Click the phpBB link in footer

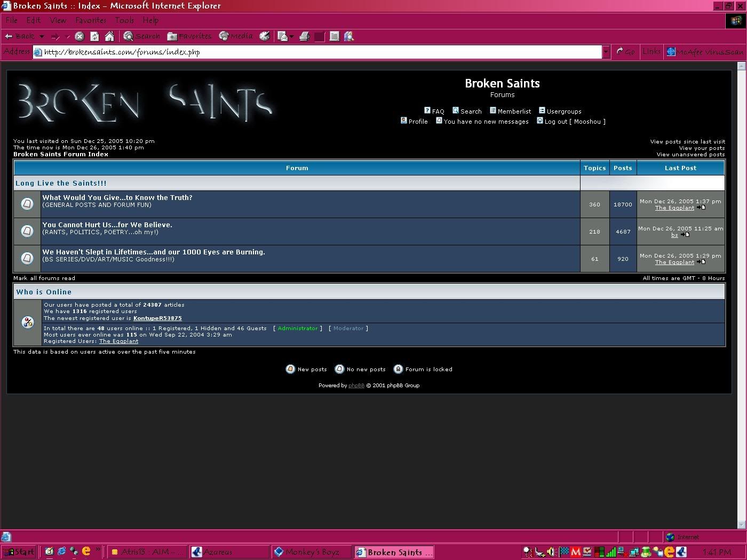(x=356, y=385)
